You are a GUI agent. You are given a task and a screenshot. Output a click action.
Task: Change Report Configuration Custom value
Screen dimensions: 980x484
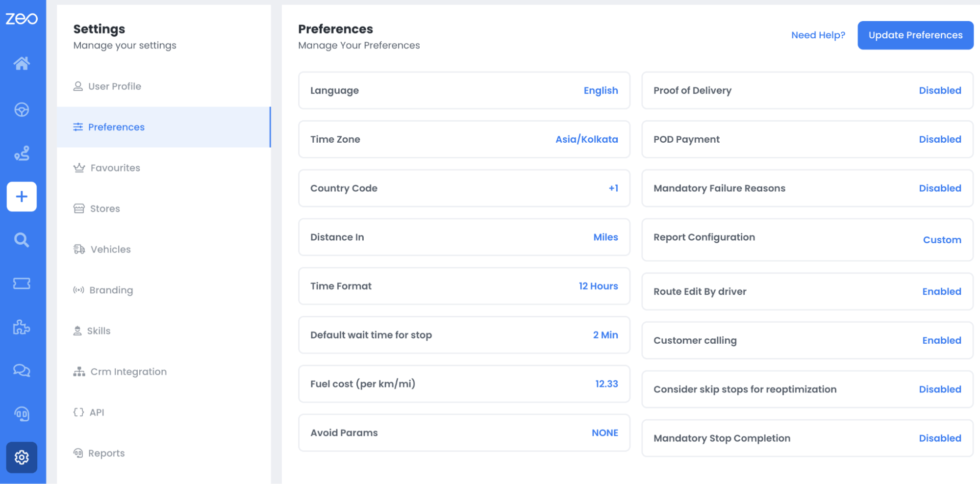(x=942, y=240)
